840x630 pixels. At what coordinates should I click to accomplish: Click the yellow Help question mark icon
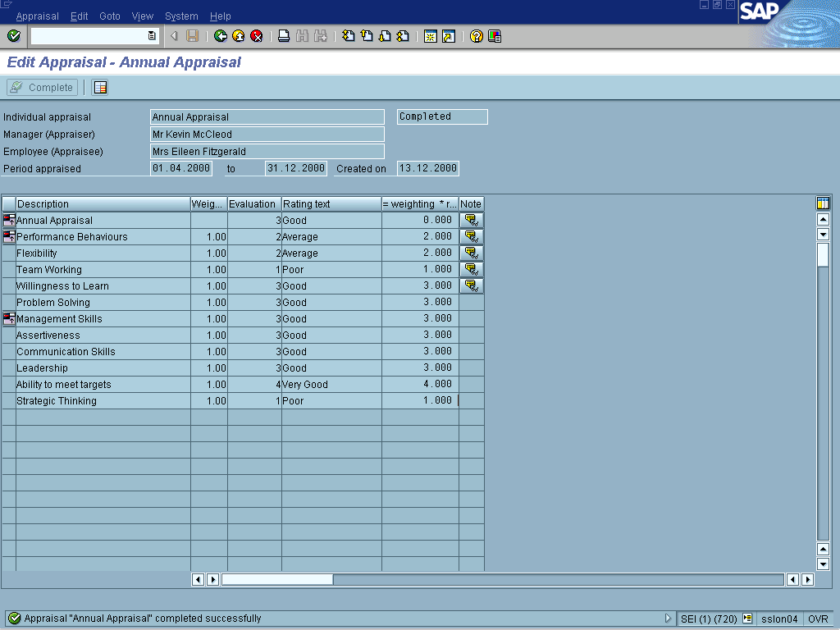477,36
